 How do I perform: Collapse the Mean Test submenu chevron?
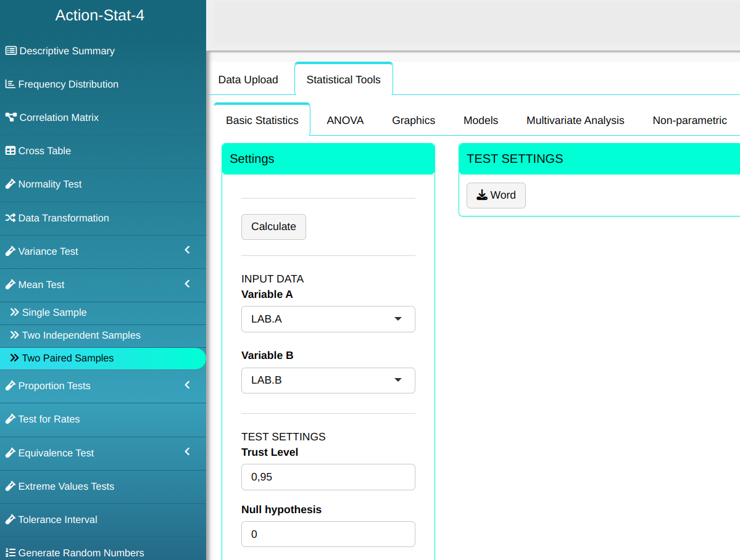188,284
